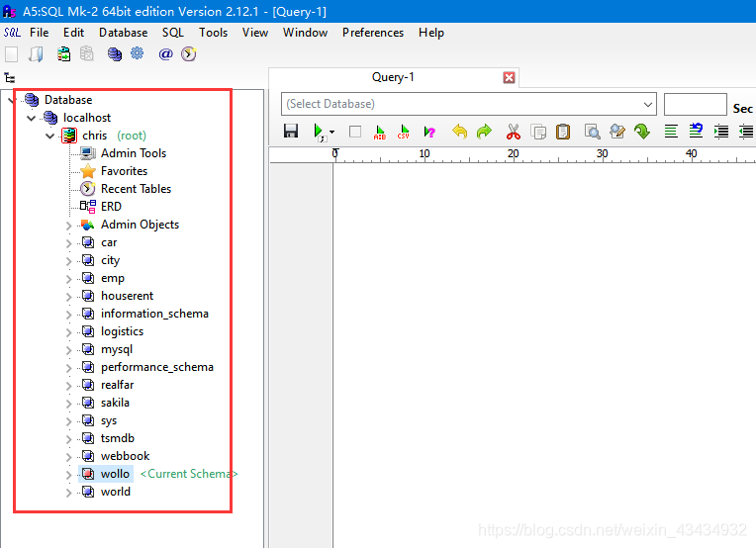
Task: Click the copy icon in query toolbar
Action: [x=538, y=132]
